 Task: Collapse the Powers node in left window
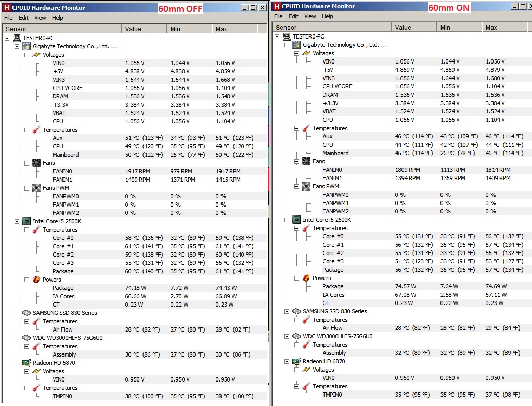coord(27,280)
